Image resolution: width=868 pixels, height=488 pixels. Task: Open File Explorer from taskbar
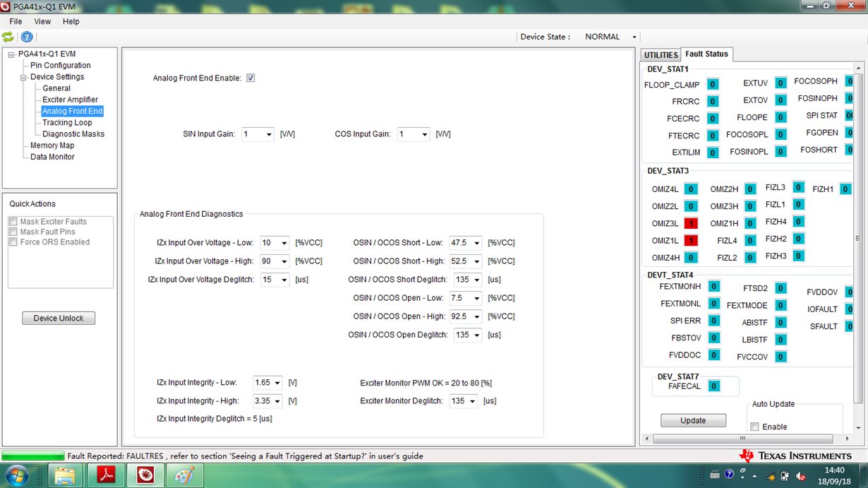point(65,475)
